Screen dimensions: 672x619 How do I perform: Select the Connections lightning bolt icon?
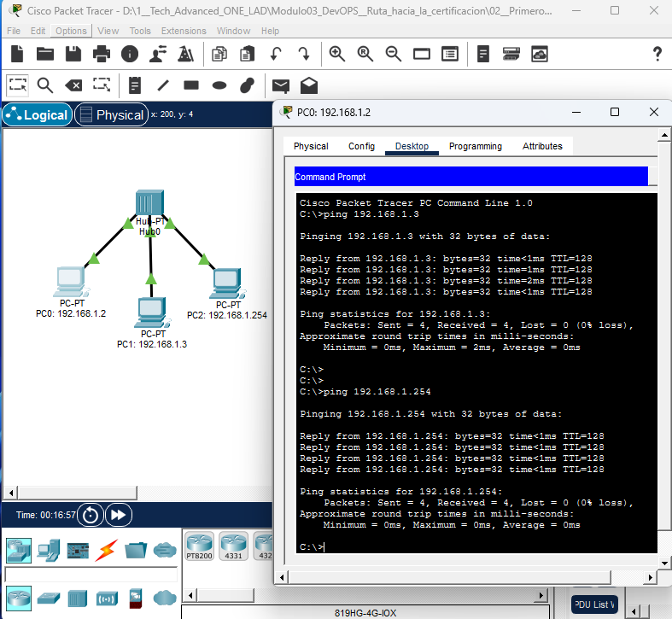(106, 551)
